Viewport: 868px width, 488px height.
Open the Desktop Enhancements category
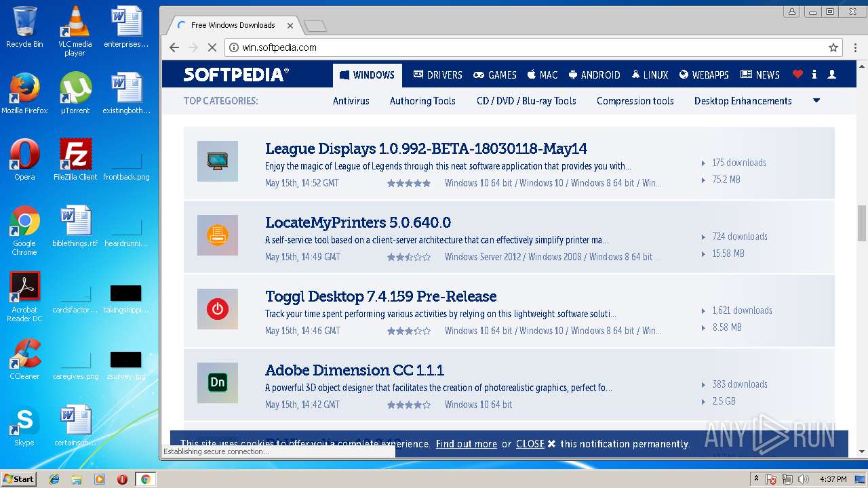pyautogui.click(x=743, y=101)
